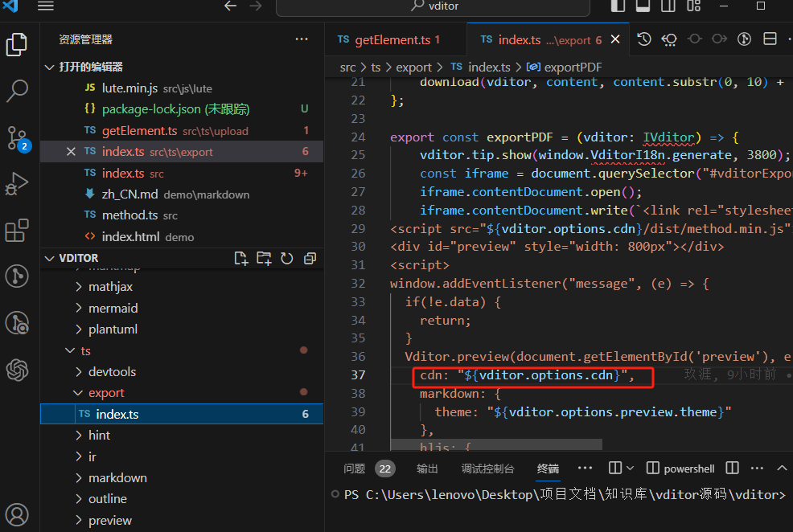Toggle the bottom panel layout button
The height and width of the screenshot is (532, 793).
pos(643,6)
